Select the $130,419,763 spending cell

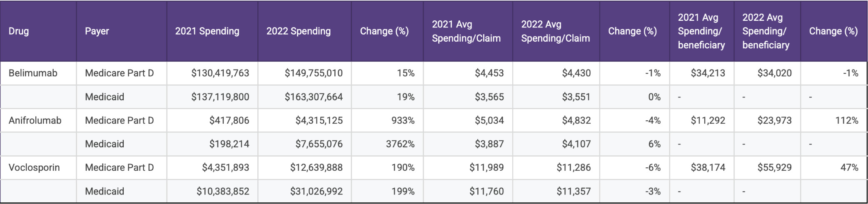pyautogui.click(x=220, y=73)
